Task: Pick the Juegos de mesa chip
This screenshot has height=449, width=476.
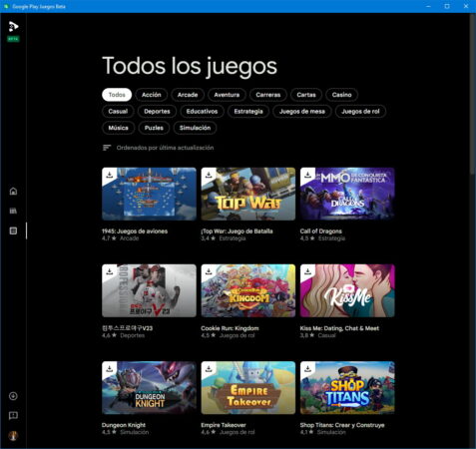Action: point(302,112)
